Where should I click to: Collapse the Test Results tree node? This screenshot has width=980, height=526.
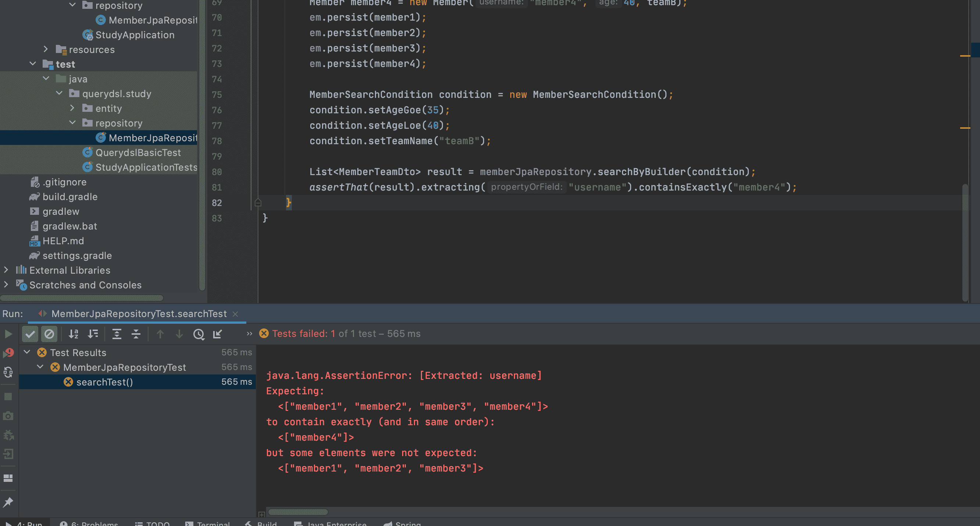27,352
